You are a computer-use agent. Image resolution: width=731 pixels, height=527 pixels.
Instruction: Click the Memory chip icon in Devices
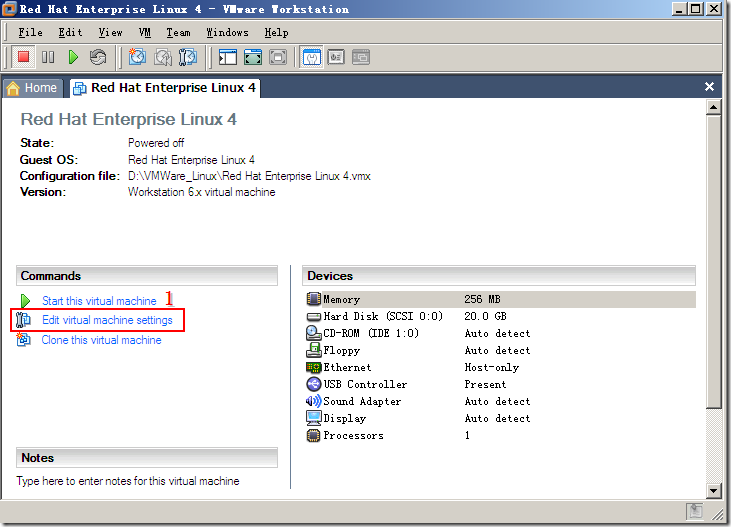(314, 298)
